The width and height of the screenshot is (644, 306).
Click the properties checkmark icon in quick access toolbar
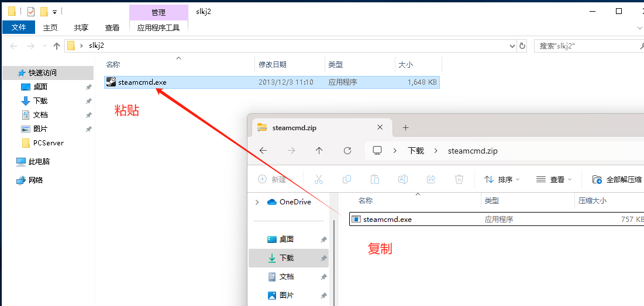[x=31, y=12]
